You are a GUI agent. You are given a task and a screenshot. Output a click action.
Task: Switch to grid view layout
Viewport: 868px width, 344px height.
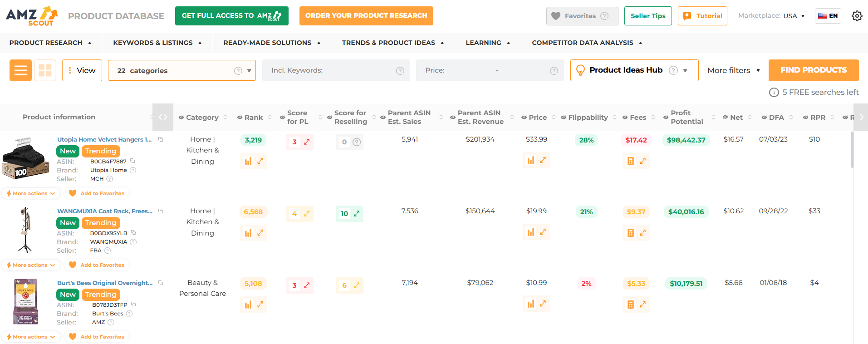pos(45,70)
